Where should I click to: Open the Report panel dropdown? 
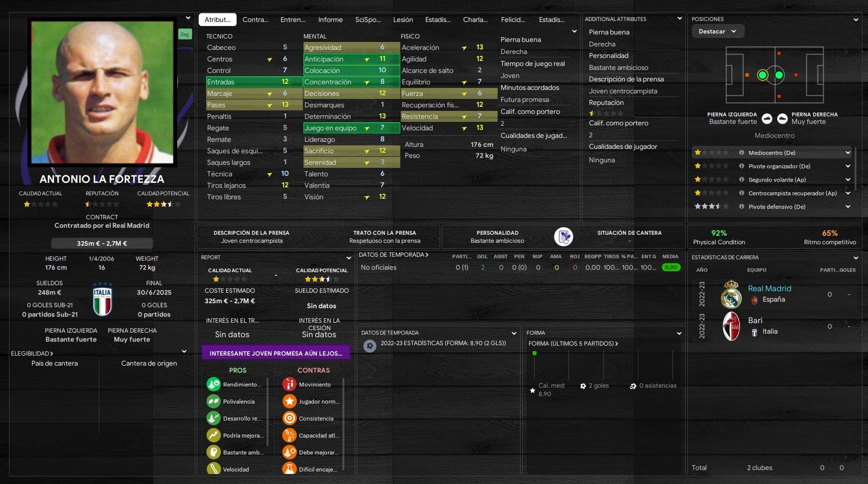point(349,258)
